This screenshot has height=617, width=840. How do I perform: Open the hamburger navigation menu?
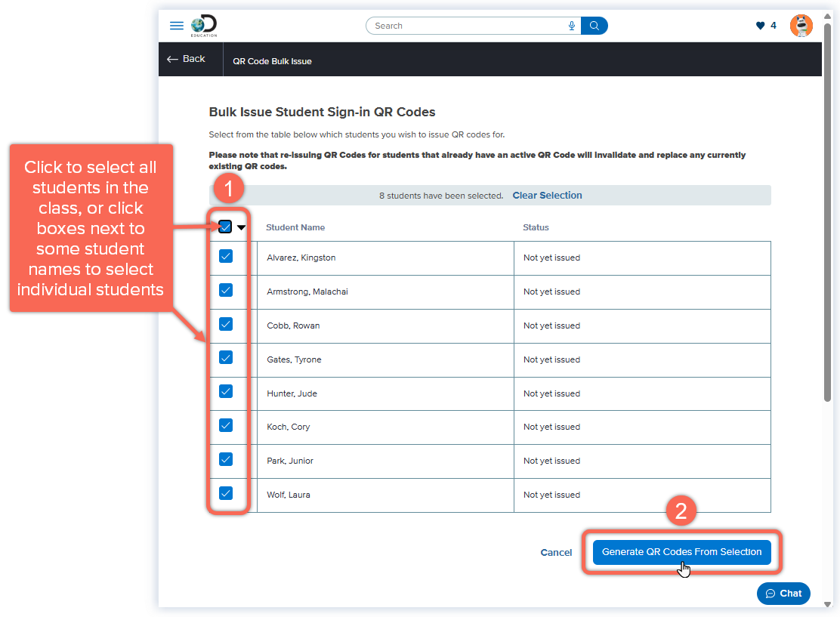tap(176, 25)
